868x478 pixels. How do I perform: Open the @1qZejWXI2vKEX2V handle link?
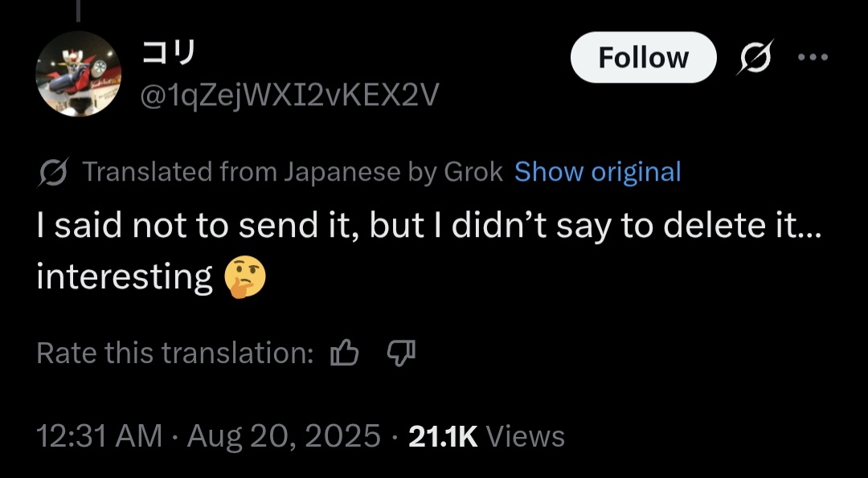point(289,96)
